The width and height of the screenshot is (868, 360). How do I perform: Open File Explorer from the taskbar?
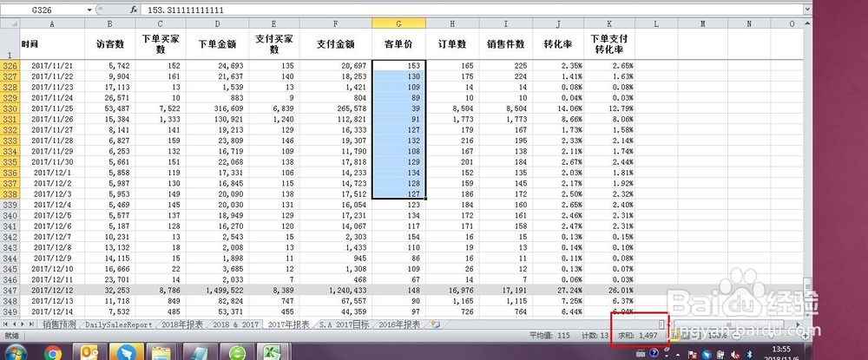click(161, 352)
